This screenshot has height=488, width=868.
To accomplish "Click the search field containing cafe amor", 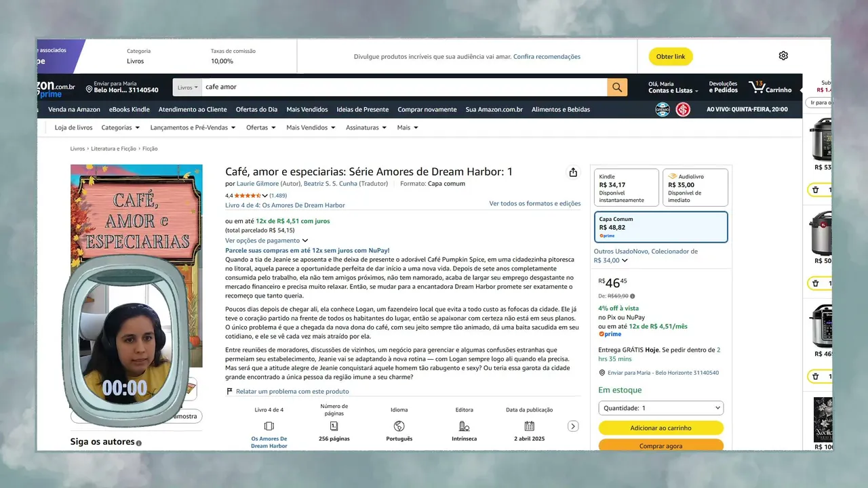I will coord(405,87).
